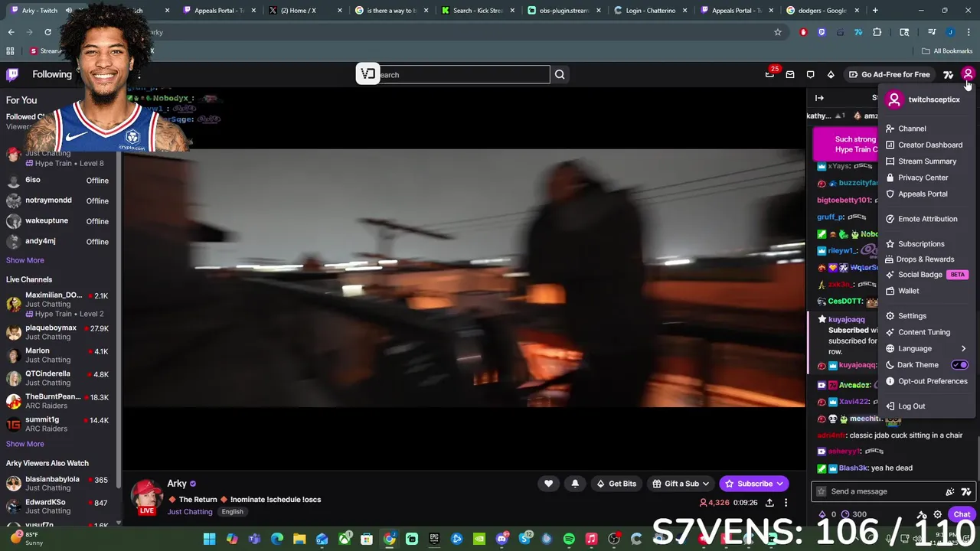Viewport: 980px width, 551px height.
Task: Click the purple Chat send button
Action: point(962,514)
